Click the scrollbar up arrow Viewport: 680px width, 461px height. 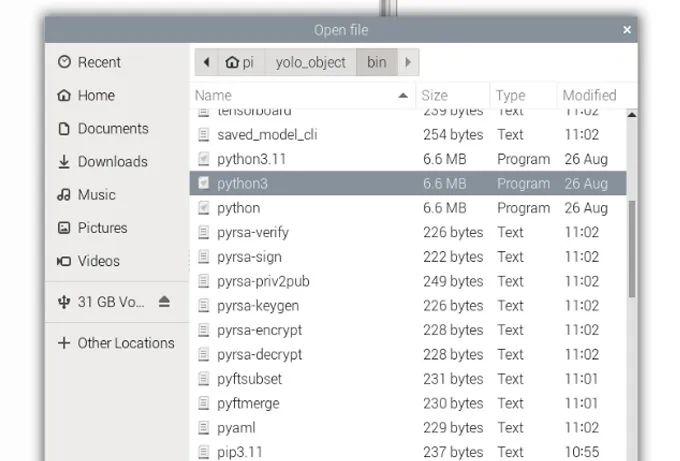(x=632, y=115)
